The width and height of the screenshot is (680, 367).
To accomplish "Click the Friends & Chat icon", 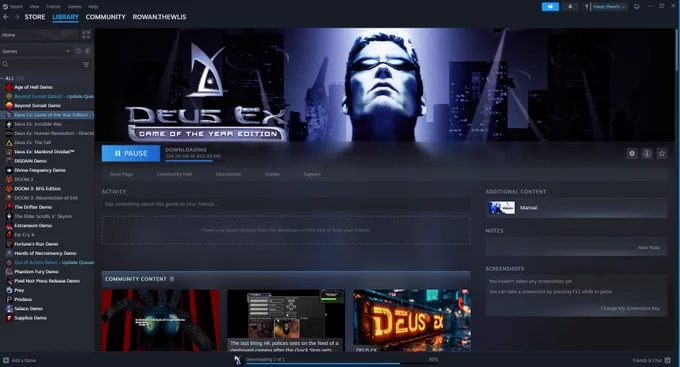I will click(667, 360).
